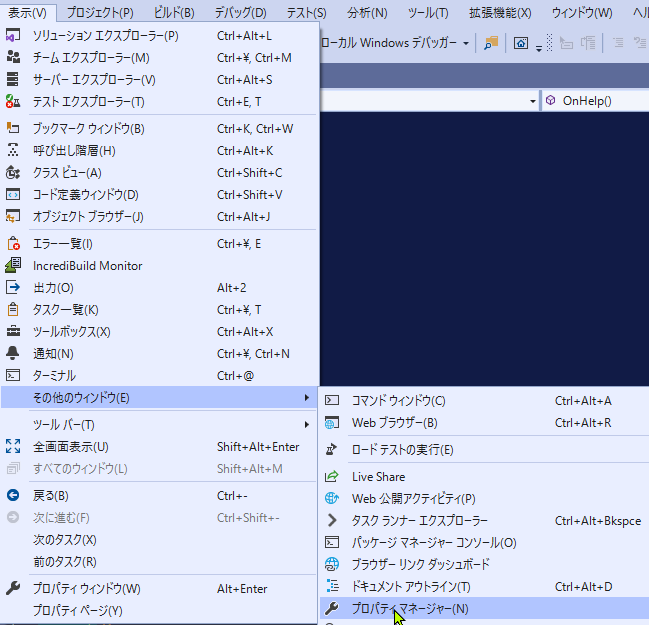Click the ツールボックス toolbox icon
Screen dimensions: 649x625
13,331
